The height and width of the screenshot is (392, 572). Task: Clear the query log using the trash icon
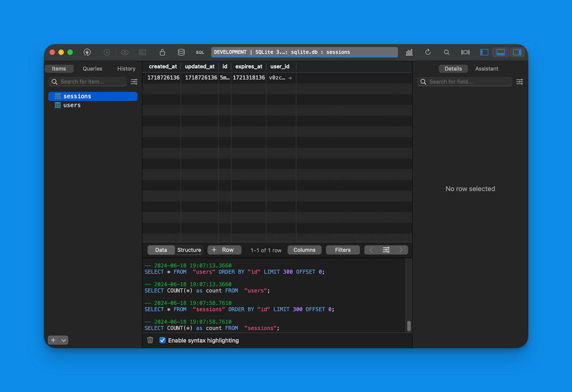pyautogui.click(x=150, y=340)
